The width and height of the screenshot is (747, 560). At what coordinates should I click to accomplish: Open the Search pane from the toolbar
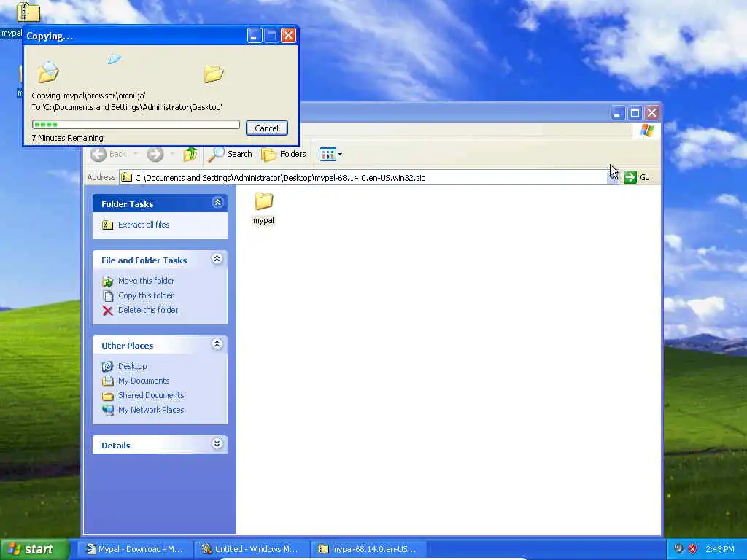click(230, 154)
